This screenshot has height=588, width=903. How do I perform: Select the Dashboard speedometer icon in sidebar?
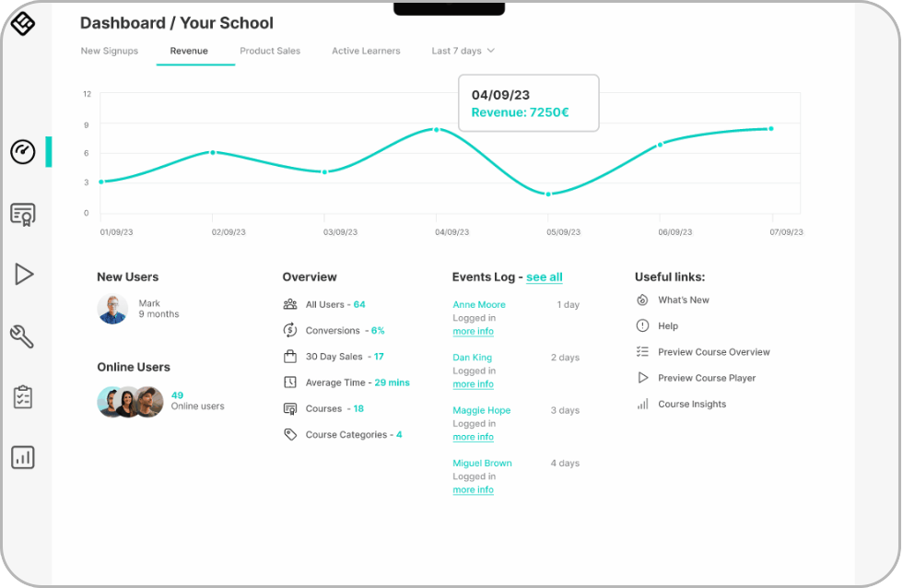[23, 152]
